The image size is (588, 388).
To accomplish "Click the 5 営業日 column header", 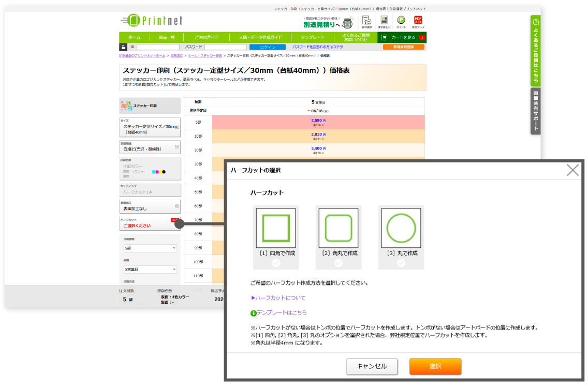I will 318,102.
